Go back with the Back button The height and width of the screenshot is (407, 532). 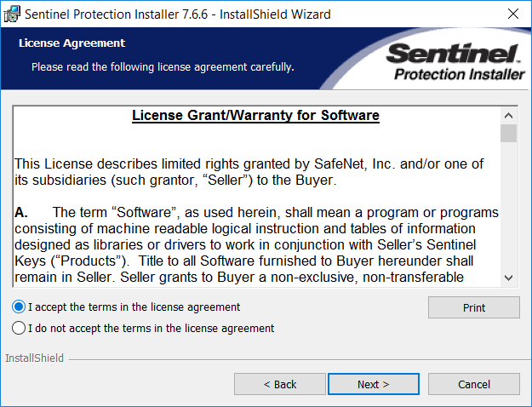pos(280,384)
